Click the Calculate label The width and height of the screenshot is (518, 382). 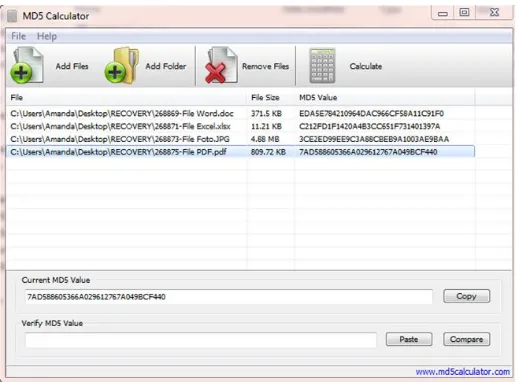click(366, 66)
